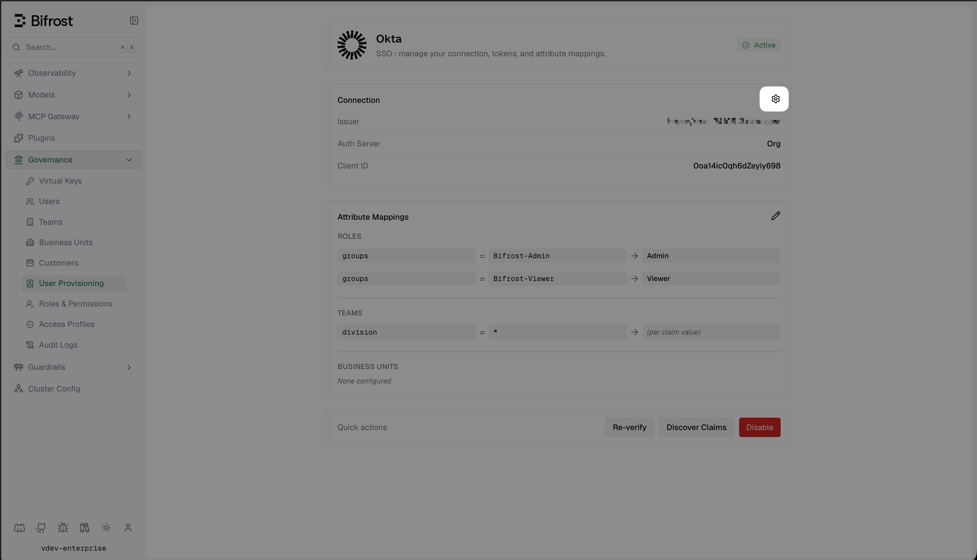Collapse the Governance section chevron

[x=129, y=160]
